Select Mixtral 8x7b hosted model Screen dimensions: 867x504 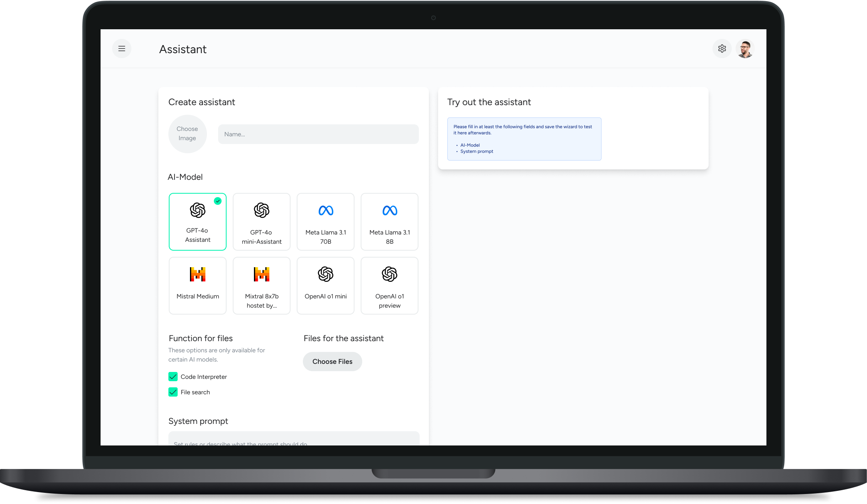(x=261, y=285)
